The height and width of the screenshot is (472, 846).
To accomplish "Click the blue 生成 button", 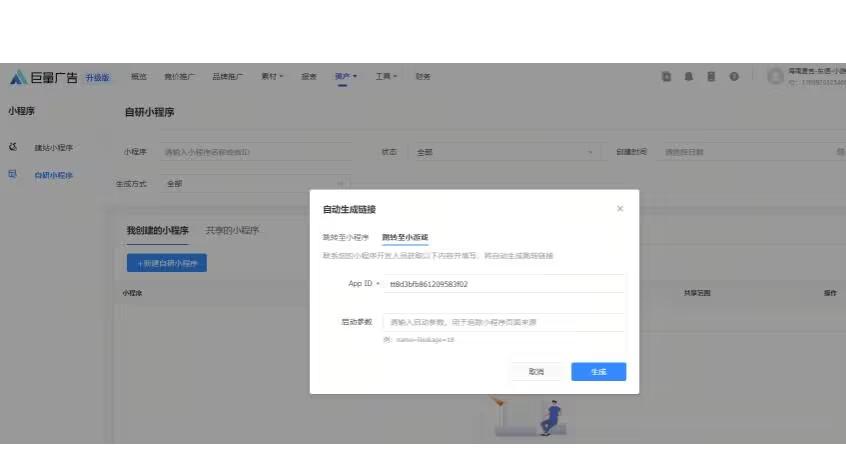I will point(598,371).
